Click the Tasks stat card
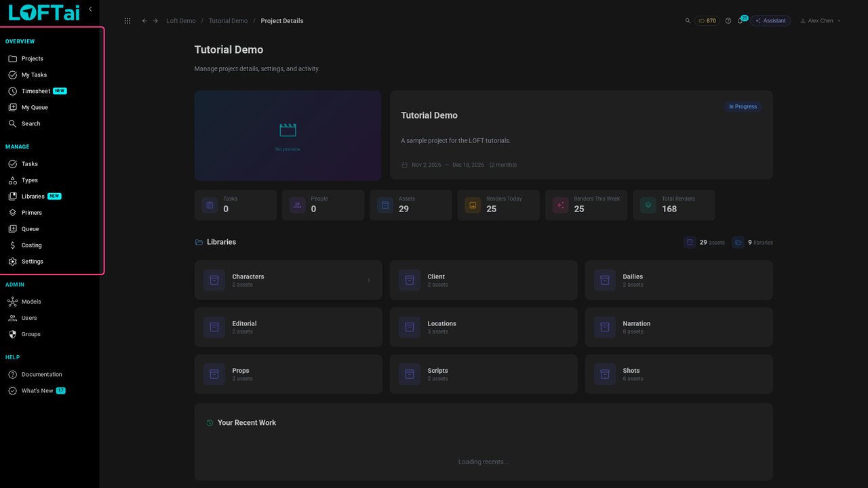Viewport: 868px width, 488px height. point(235,205)
